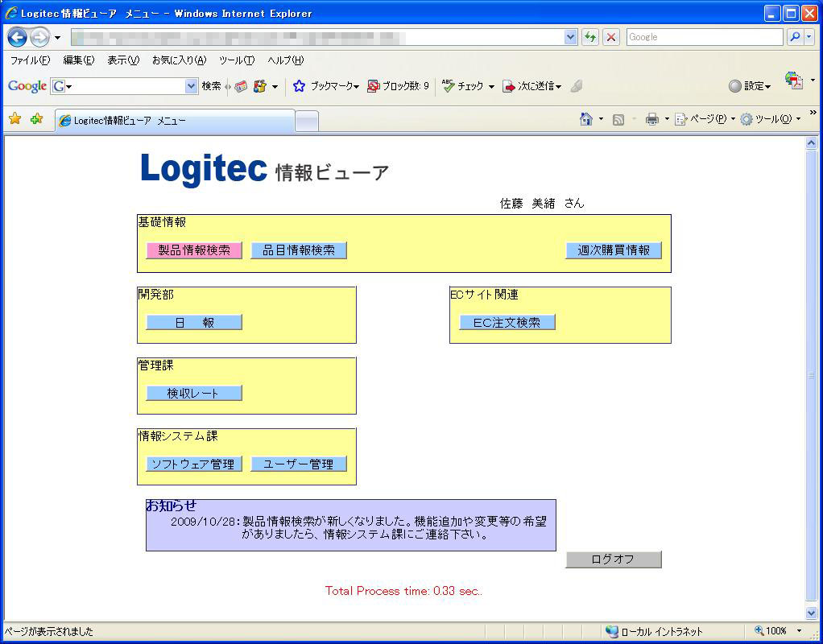Click the vertical scrollbar thumb

tap(812, 375)
